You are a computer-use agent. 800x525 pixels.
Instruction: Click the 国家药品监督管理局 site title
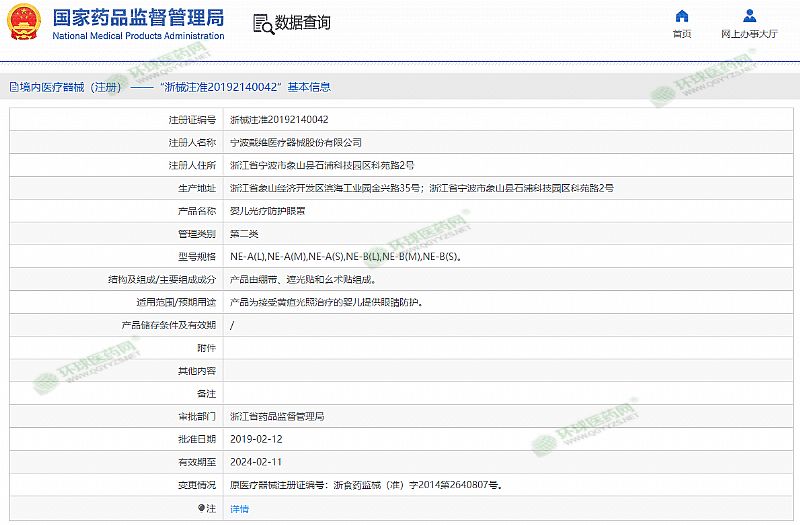[138, 17]
